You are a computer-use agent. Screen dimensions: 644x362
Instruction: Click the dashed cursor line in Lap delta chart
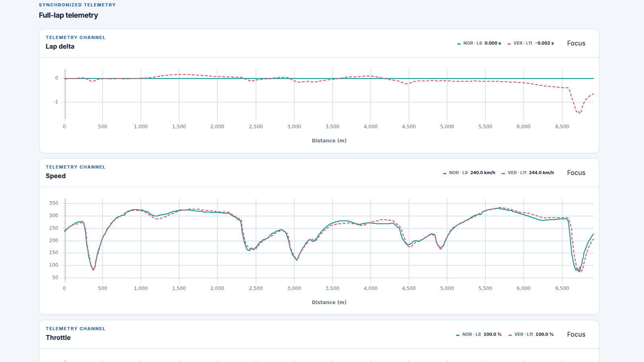(x=65, y=95)
